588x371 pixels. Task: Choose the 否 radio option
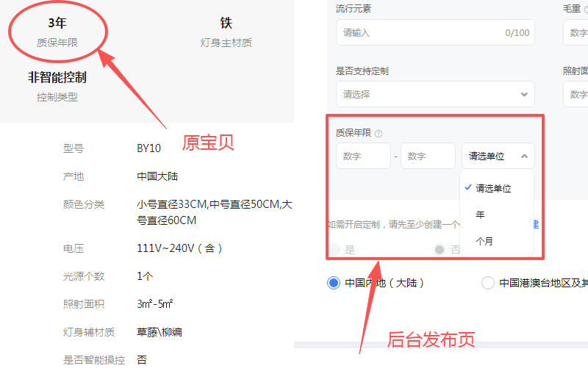[x=440, y=250]
